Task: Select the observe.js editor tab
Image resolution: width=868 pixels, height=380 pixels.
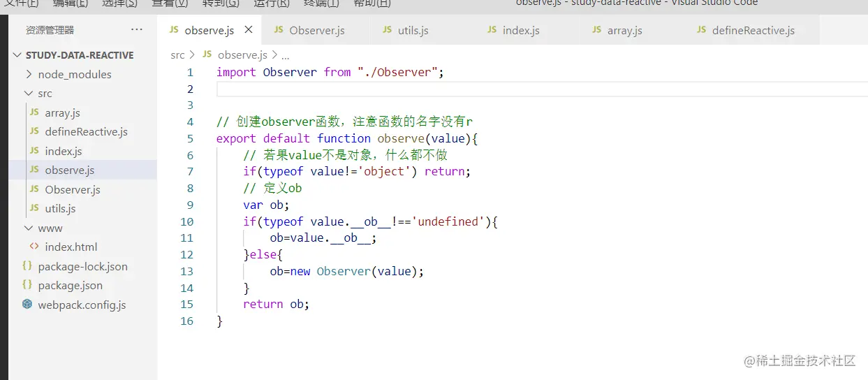Action: pyautogui.click(x=209, y=30)
